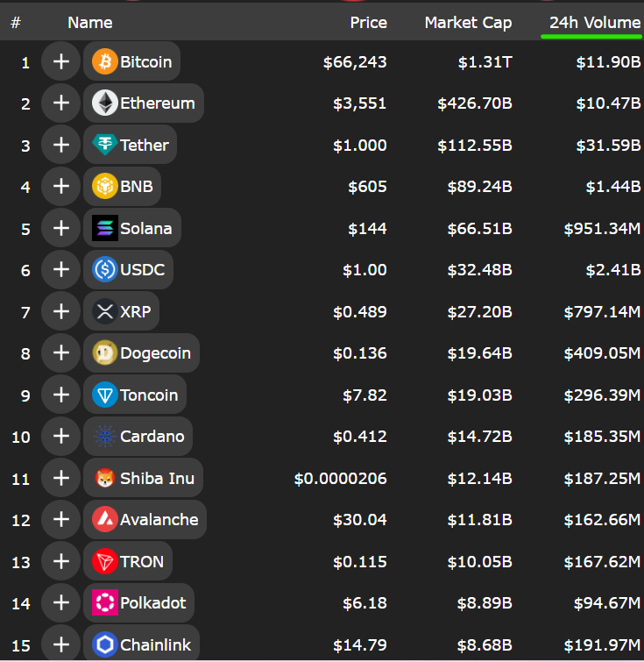Click the Tether logo icon
Screen dimensions: 644x662
tap(104, 145)
